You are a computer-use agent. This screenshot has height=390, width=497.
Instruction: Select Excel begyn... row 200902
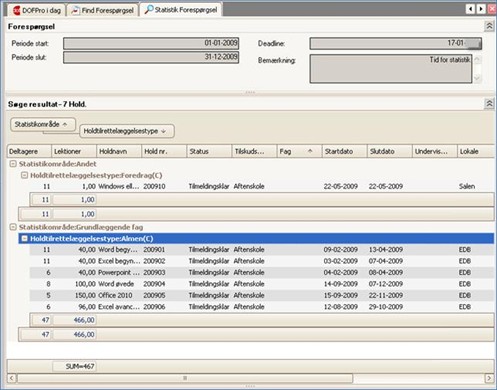262,261
